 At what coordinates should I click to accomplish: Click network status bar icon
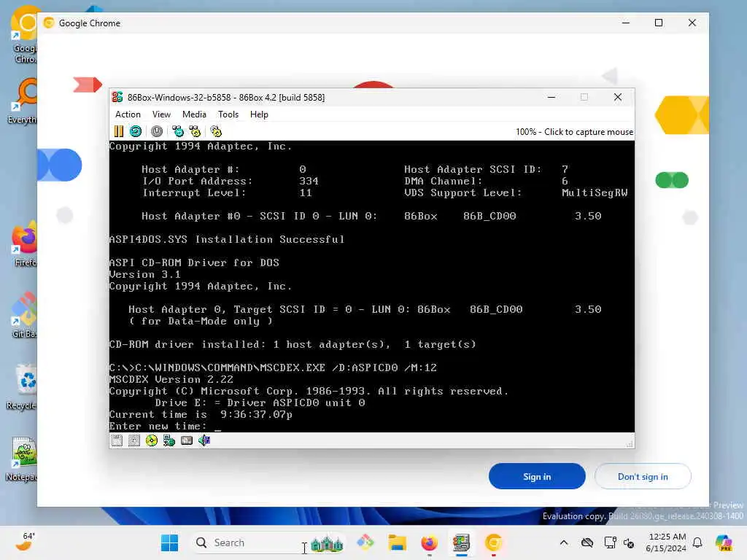coord(169,440)
